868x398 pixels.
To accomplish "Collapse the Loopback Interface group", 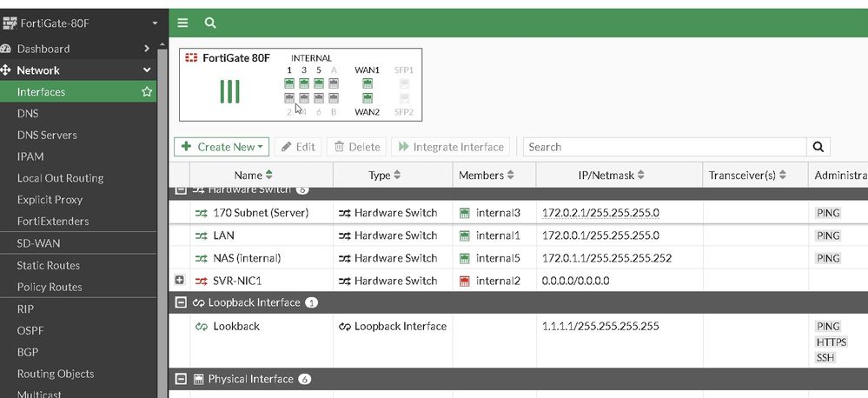I will [181, 302].
